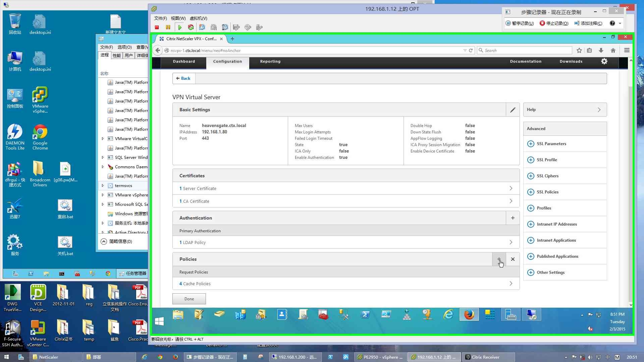Click the host Windows Start button

click(x=6, y=357)
